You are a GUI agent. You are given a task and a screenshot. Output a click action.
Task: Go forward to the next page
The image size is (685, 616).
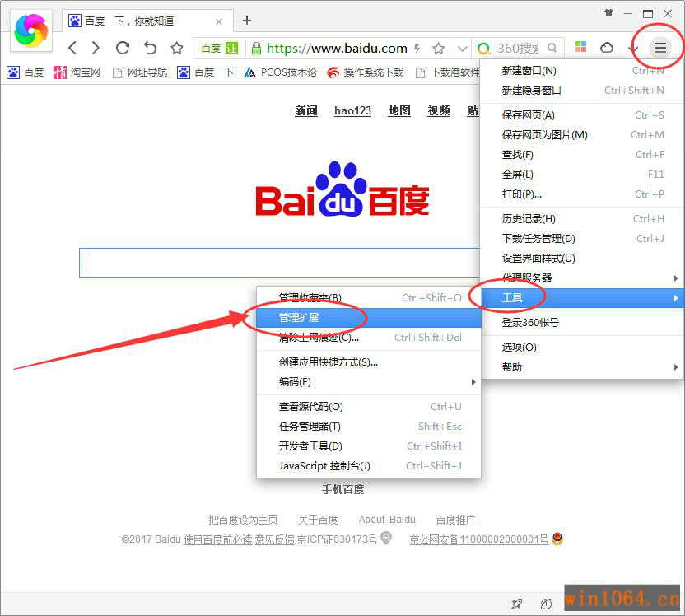click(96, 48)
